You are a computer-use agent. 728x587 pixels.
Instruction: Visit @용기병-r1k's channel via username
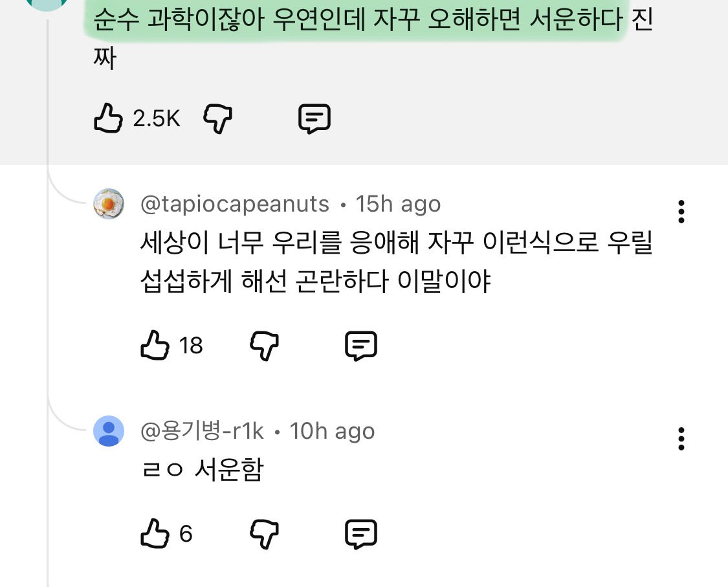[203, 430]
